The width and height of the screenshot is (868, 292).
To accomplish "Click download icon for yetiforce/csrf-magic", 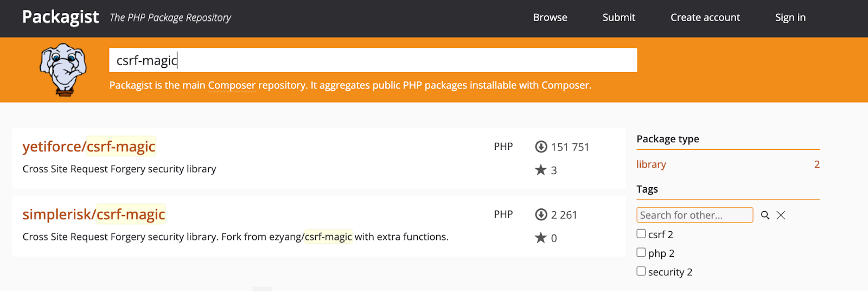I will 541,147.
